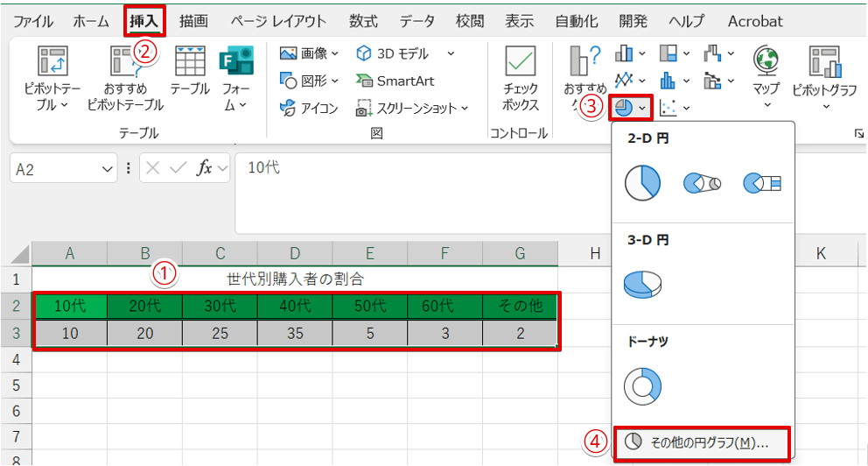Choose the pie of pie chart
This screenshot has height=466, width=868.
(x=702, y=183)
